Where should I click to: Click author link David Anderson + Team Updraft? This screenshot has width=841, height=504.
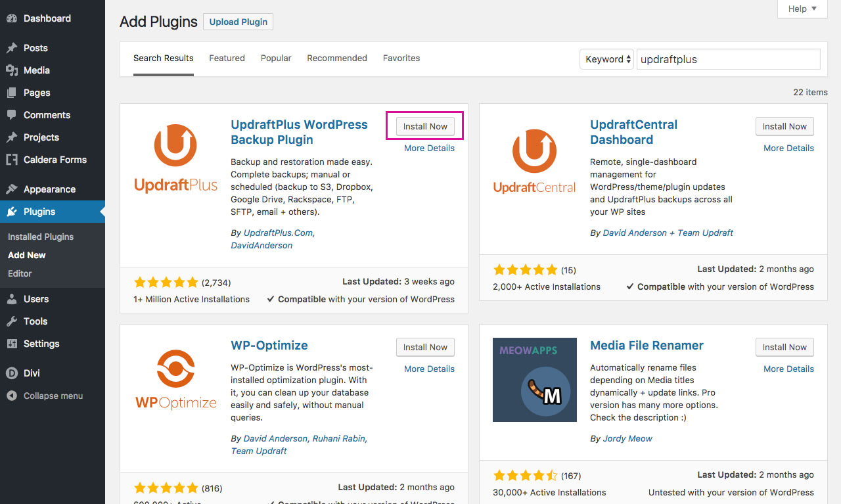coord(668,233)
